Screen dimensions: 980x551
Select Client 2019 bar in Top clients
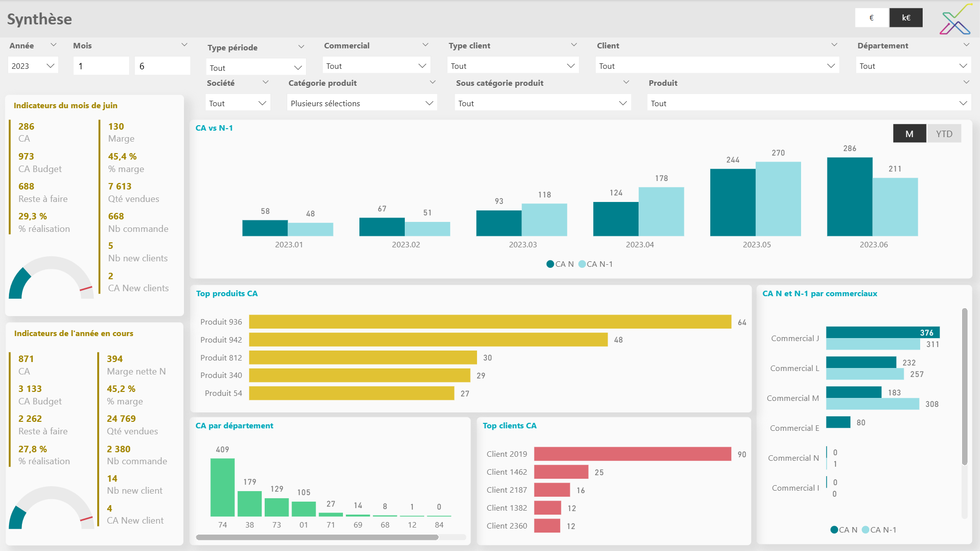[632, 454]
